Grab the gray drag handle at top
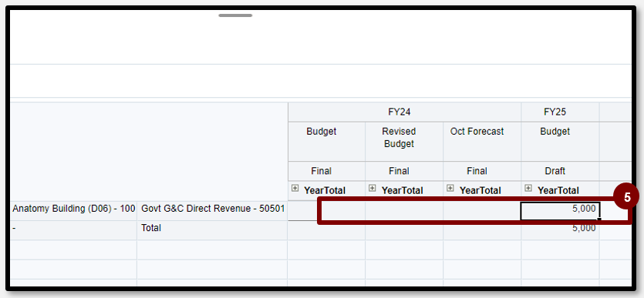The width and height of the screenshot is (644, 298). click(x=235, y=15)
